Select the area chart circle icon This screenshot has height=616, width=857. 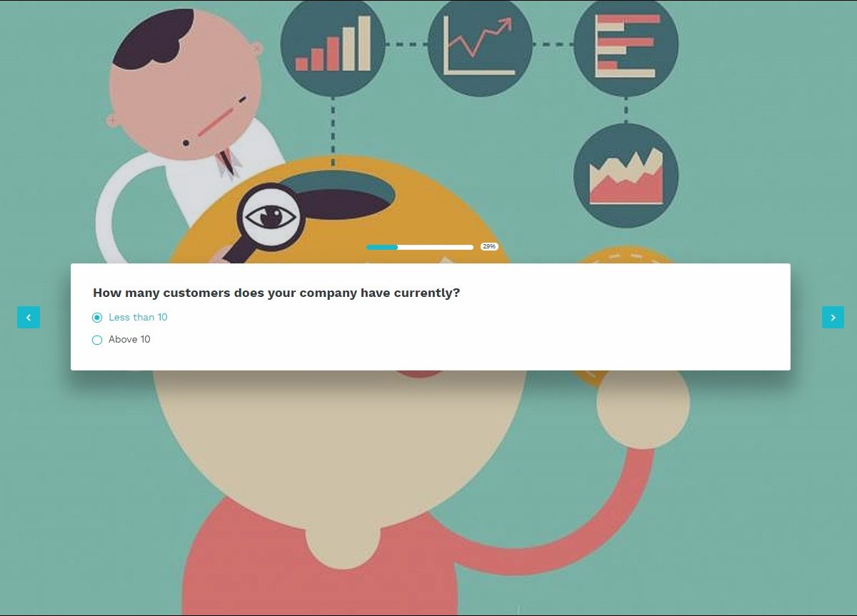626,176
